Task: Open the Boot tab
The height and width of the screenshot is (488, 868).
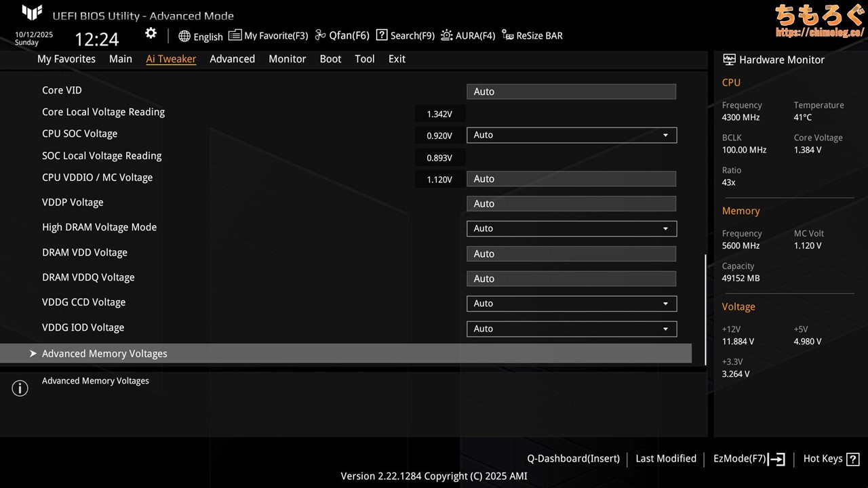Action: click(x=330, y=59)
